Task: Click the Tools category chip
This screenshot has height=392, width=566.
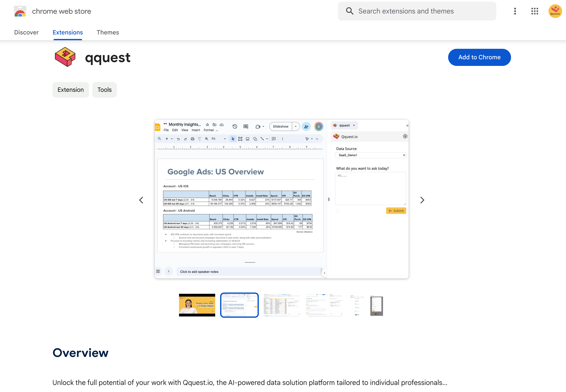Action: click(x=104, y=90)
